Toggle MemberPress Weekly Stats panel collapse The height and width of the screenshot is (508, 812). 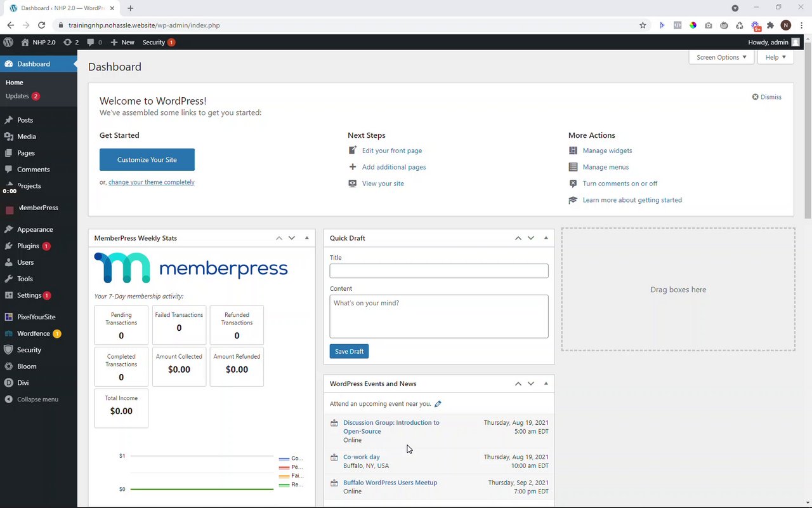[307, 238]
